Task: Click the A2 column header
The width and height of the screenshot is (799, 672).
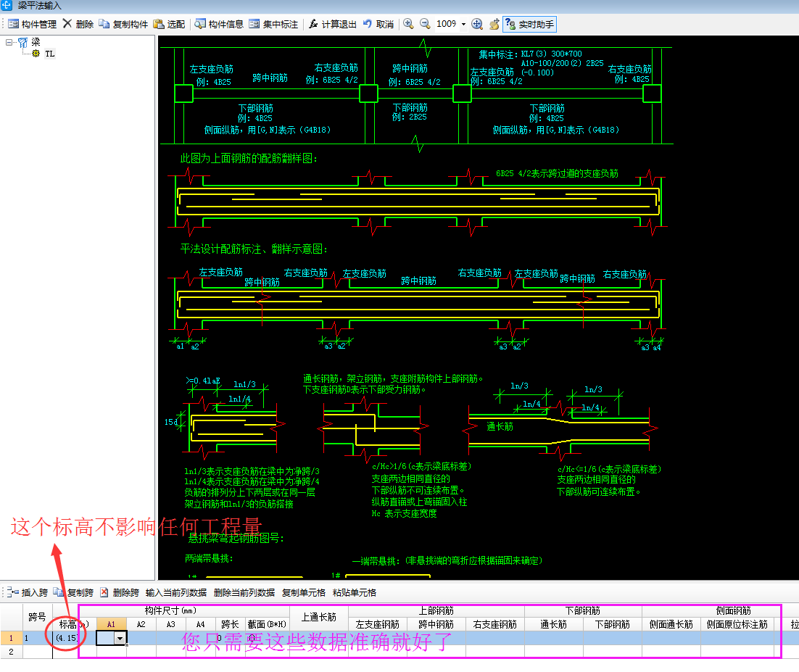Action: point(141,624)
